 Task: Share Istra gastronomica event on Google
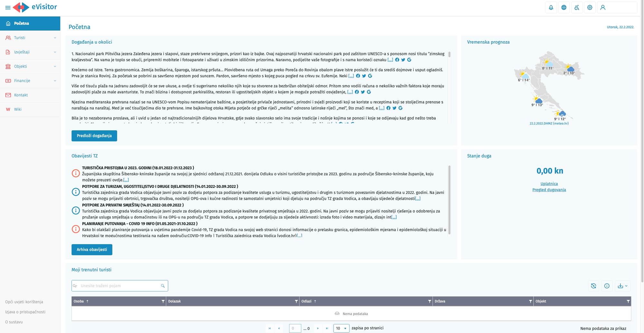[370, 76]
